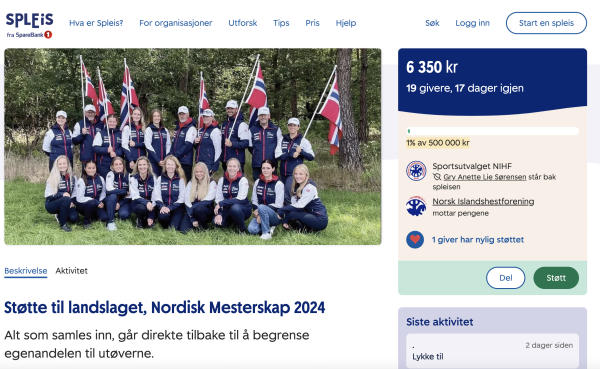Click the verification icon before Gry Anette
The width and height of the screenshot is (600, 369).
click(437, 177)
